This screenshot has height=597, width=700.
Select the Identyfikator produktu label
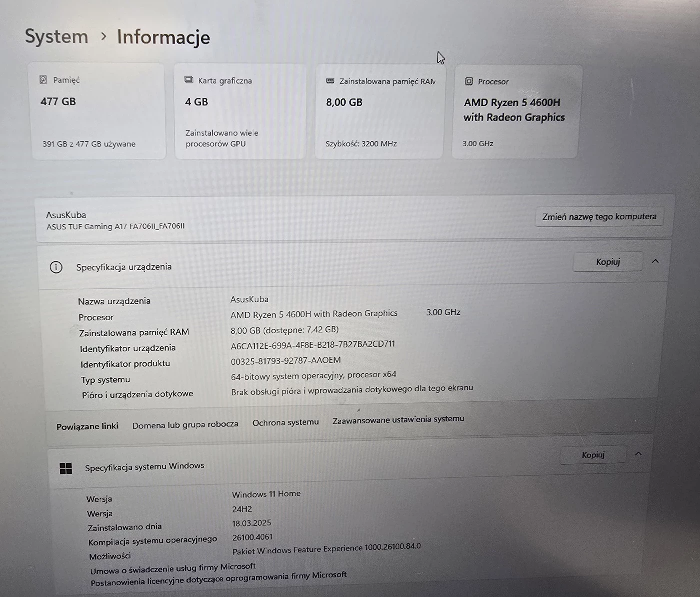[125, 364]
